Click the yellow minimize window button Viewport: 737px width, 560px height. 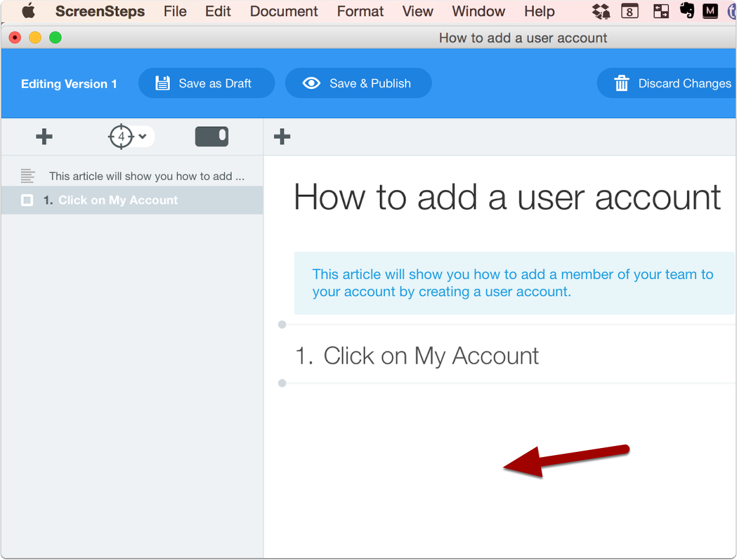[35, 37]
